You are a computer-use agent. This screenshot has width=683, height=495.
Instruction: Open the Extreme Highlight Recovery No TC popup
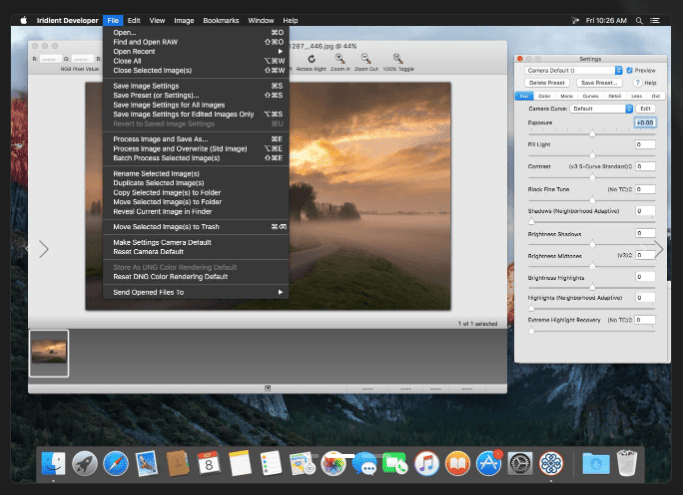pos(620,320)
